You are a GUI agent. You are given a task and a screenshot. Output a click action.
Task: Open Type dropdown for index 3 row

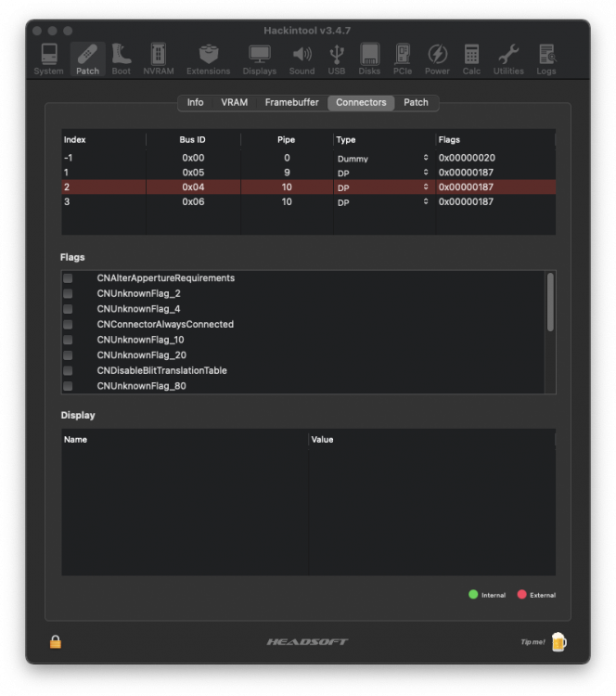click(x=383, y=202)
